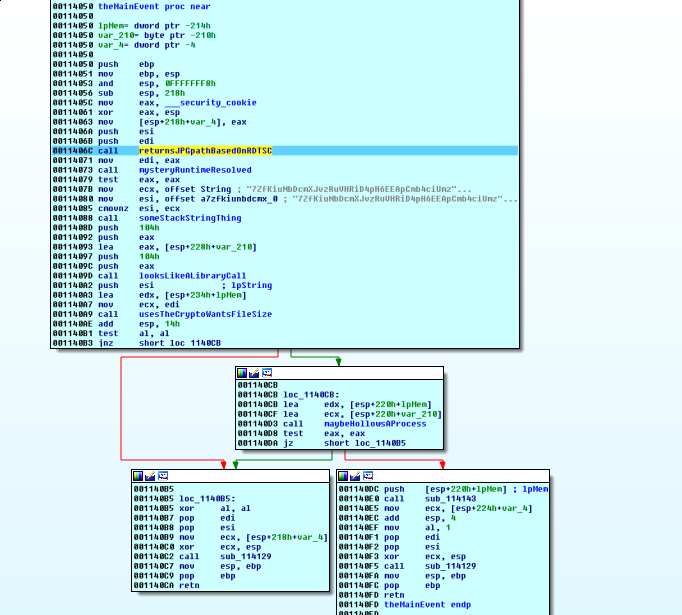This screenshot has width=682, height=615.
Task: Click ___security_cookie operand
Action: tap(211, 103)
